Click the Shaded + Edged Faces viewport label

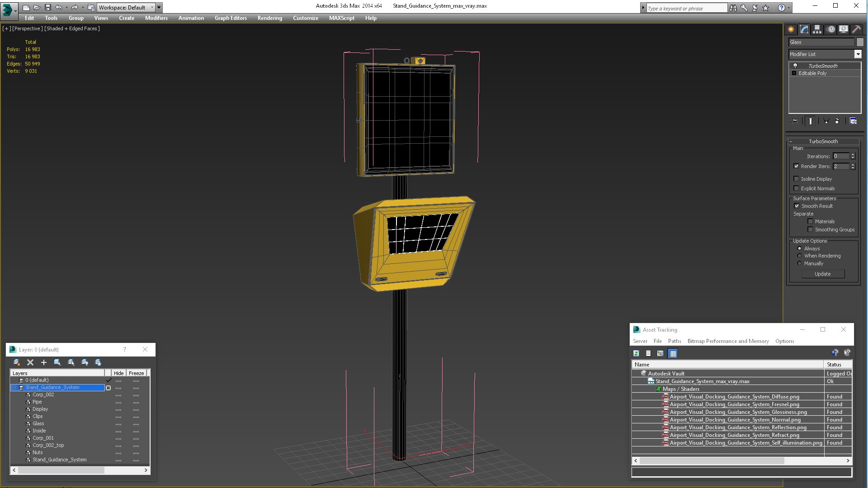coord(72,28)
